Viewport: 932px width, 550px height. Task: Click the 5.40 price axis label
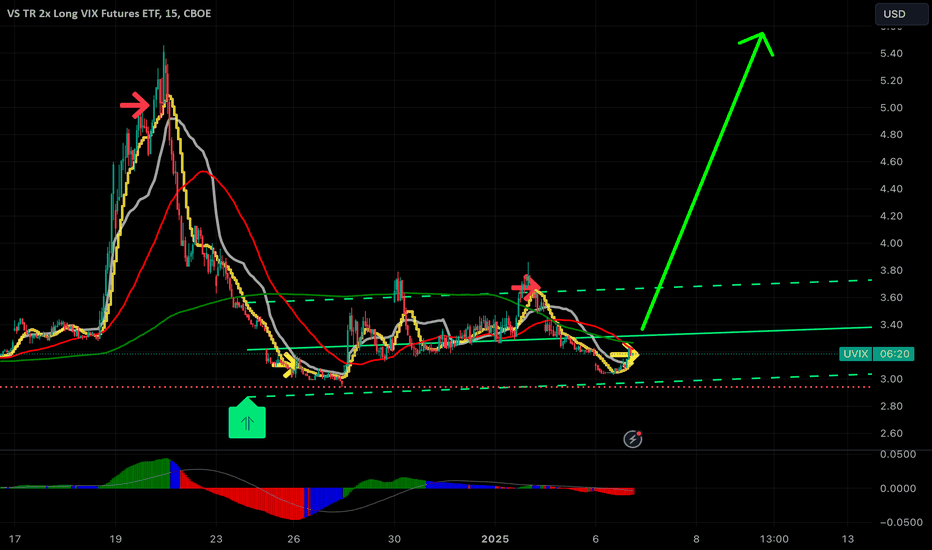click(x=891, y=54)
